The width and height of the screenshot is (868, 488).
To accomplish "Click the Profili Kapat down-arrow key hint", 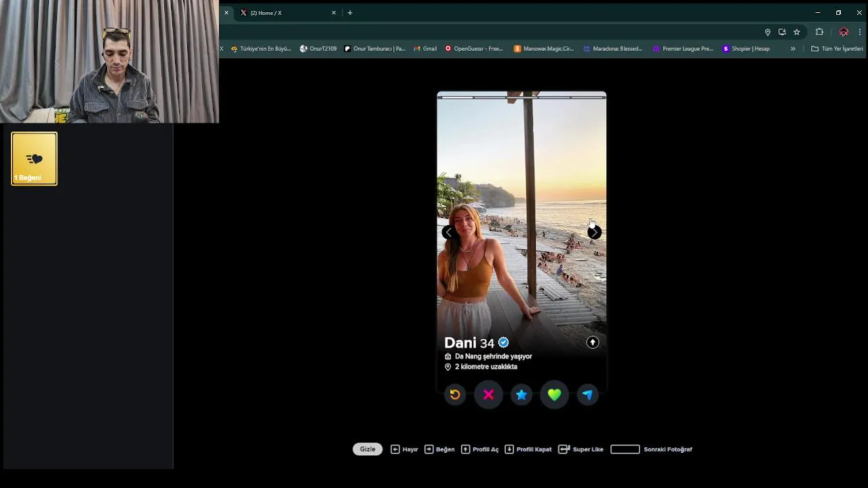I will tap(528, 449).
